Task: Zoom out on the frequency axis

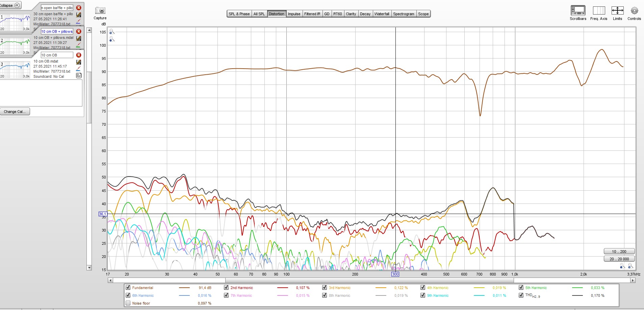Action: [622, 266]
